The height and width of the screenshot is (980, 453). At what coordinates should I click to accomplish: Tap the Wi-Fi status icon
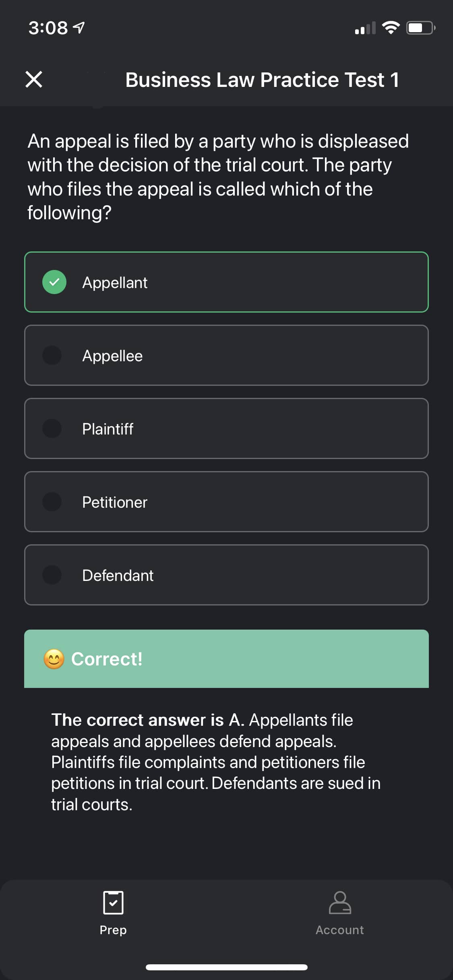tap(390, 28)
